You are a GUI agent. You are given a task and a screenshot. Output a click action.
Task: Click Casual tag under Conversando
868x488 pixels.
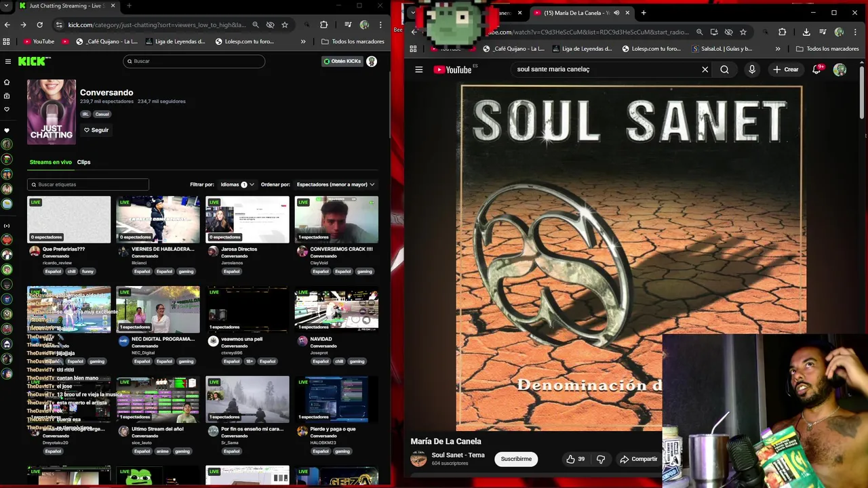click(x=102, y=114)
